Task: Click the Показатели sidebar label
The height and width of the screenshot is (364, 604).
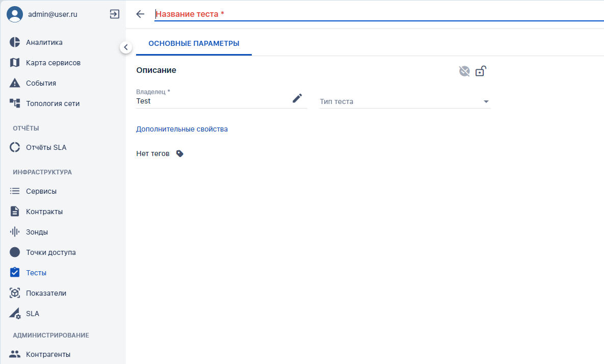Action: click(46, 294)
